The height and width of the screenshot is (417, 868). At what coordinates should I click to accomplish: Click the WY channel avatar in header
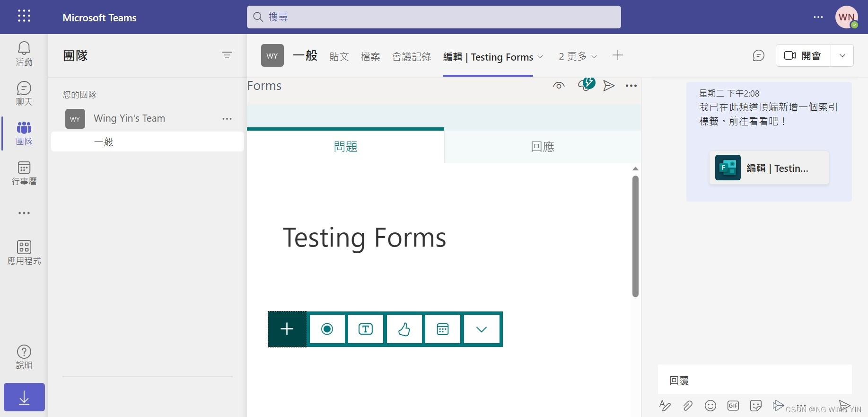pos(272,55)
